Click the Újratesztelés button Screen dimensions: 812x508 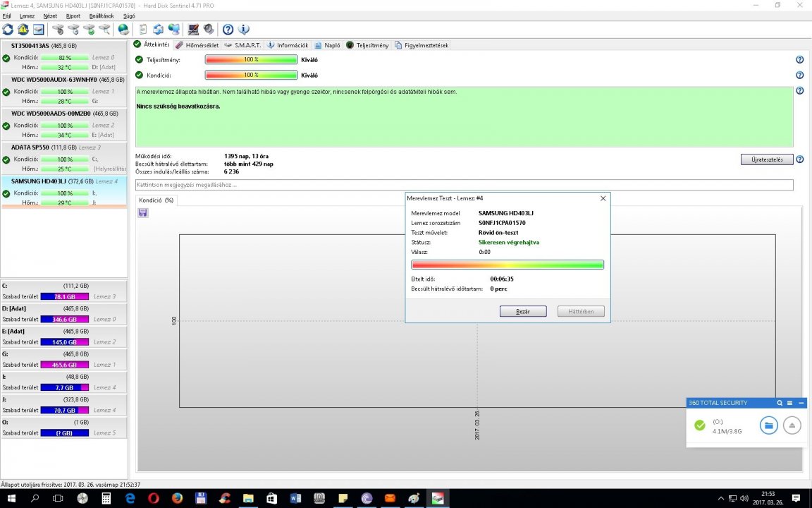(x=767, y=159)
